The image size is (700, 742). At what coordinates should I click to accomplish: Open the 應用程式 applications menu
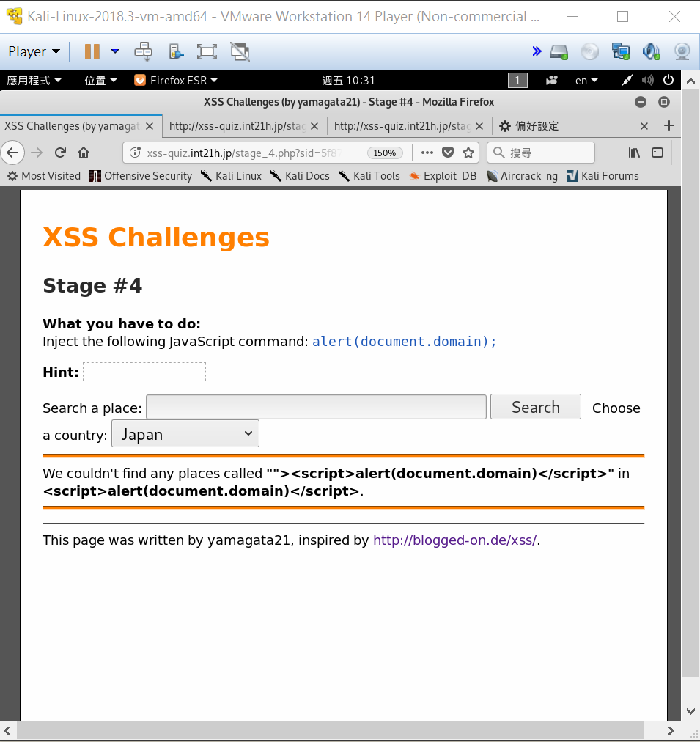tap(34, 81)
